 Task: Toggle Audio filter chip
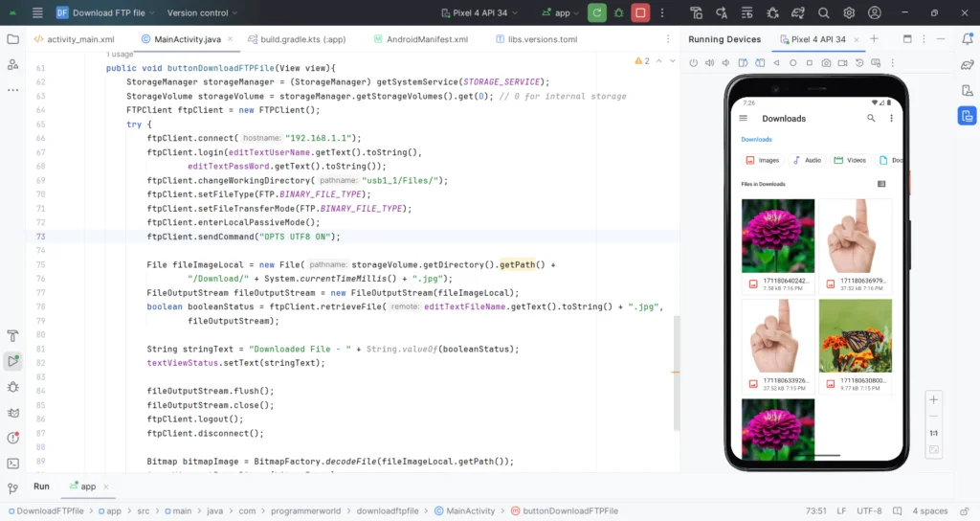coord(808,160)
